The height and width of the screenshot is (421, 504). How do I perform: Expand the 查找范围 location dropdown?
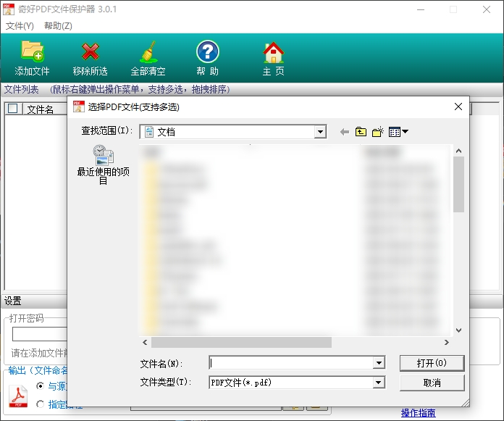click(320, 132)
